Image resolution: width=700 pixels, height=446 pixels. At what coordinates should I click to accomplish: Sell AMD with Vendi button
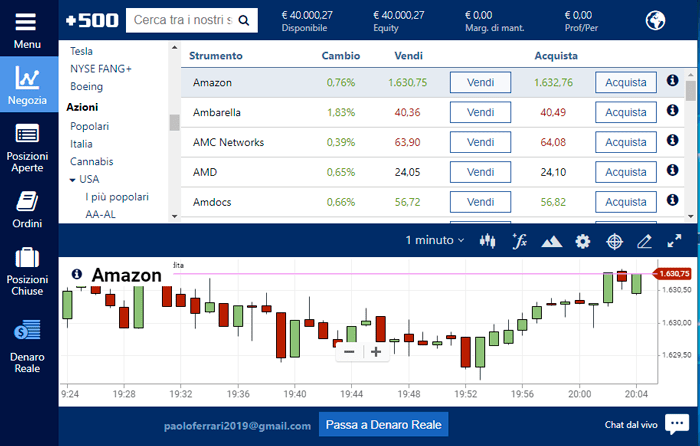(x=480, y=172)
